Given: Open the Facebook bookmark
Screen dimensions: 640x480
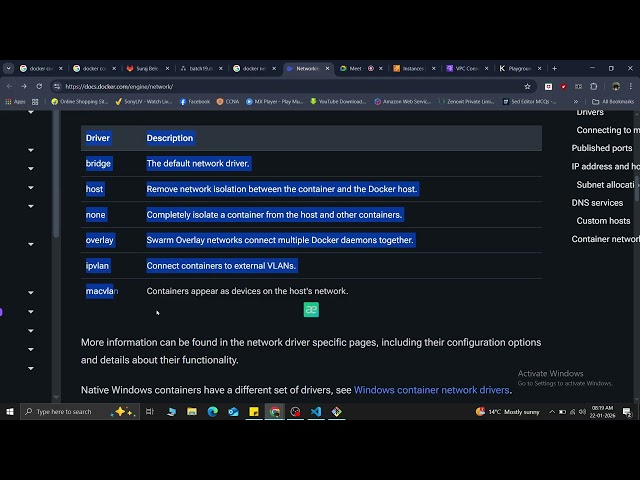Looking at the screenshot, I should click(x=195, y=102).
